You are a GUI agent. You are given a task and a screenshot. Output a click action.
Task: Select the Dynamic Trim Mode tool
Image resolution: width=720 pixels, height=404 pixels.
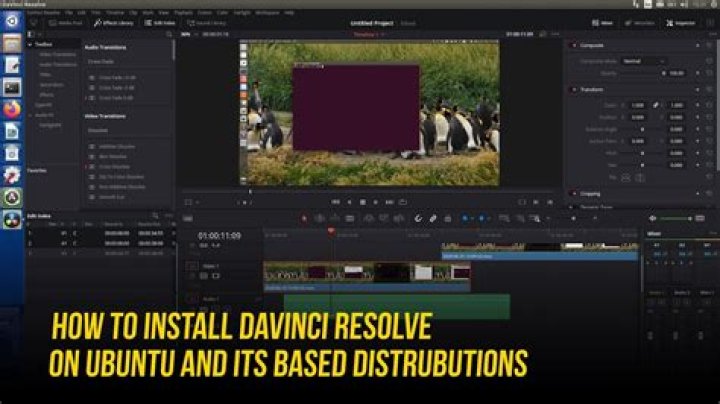click(x=335, y=219)
